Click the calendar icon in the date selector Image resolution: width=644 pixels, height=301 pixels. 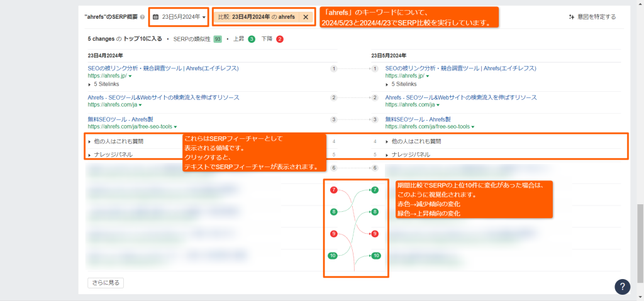tap(156, 17)
